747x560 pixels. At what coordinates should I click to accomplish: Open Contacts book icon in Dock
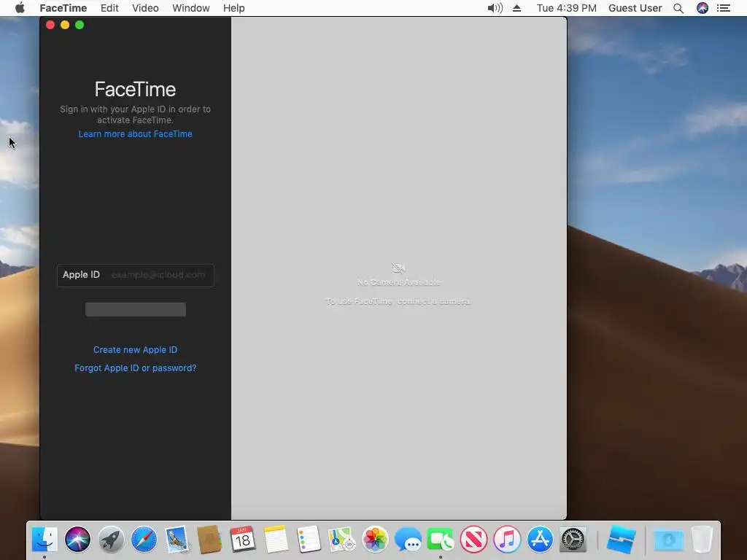[209, 540]
